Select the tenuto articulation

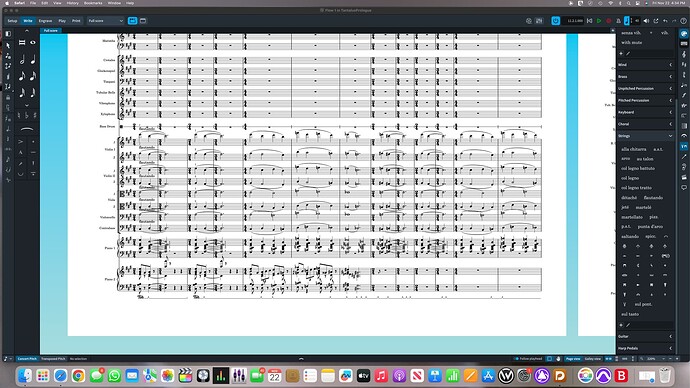33,152
